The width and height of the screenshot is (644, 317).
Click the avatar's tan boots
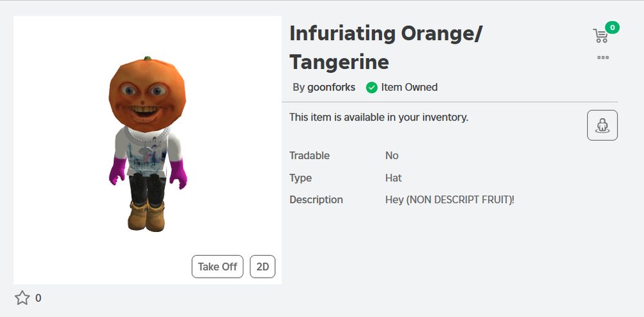147,216
